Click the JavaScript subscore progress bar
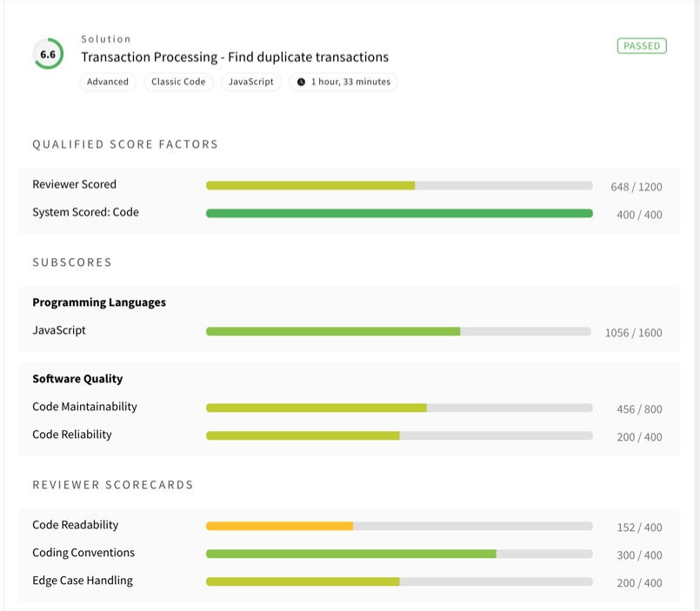 (x=398, y=332)
